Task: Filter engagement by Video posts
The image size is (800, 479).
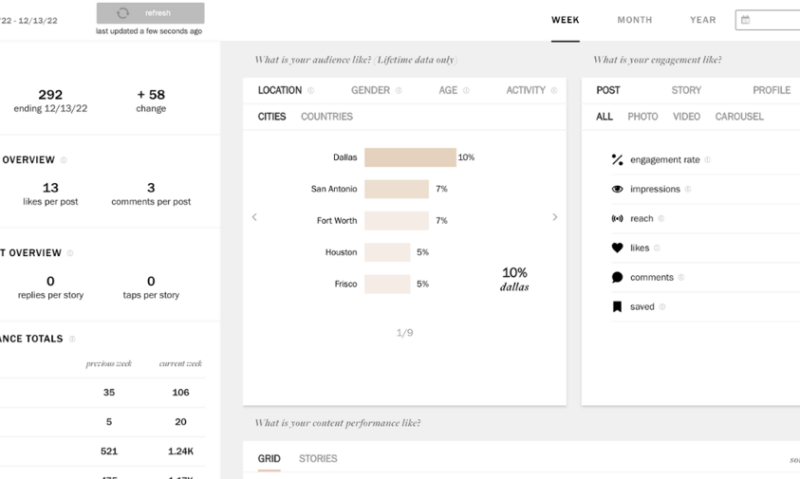Action: [x=686, y=117]
